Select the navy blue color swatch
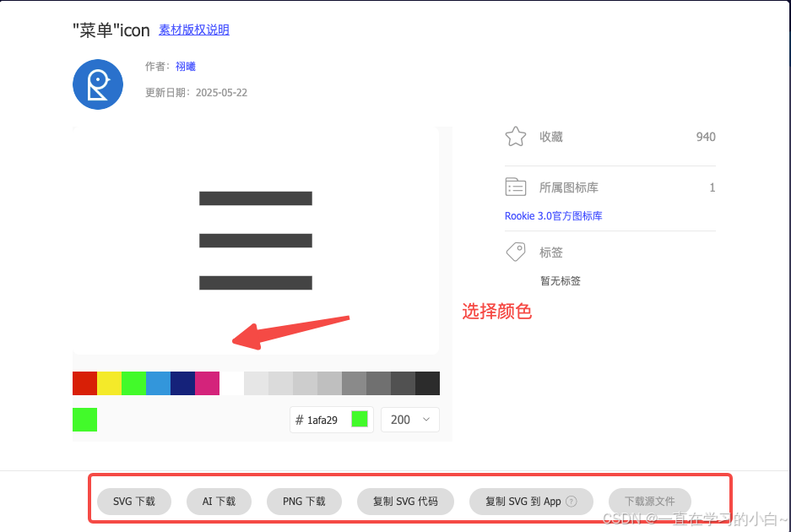Viewport: 791px width, 532px height. (182, 383)
